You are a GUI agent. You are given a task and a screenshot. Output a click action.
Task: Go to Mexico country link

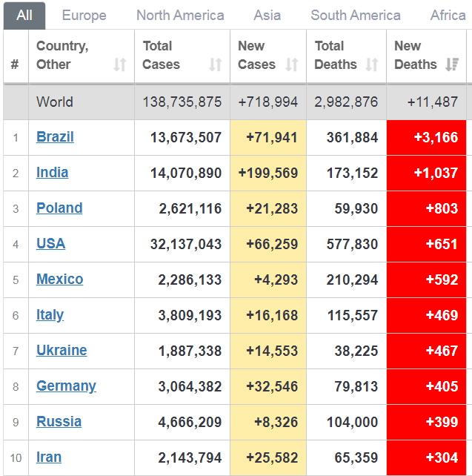(59, 280)
